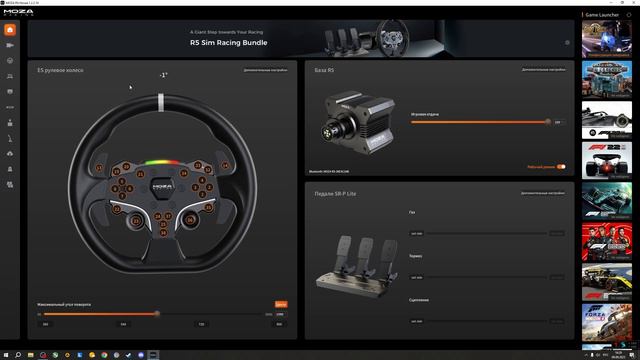Click the orange Центр button
Image resolution: width=640 pixels, height=360 pixels.
click(x=281, y=304)
